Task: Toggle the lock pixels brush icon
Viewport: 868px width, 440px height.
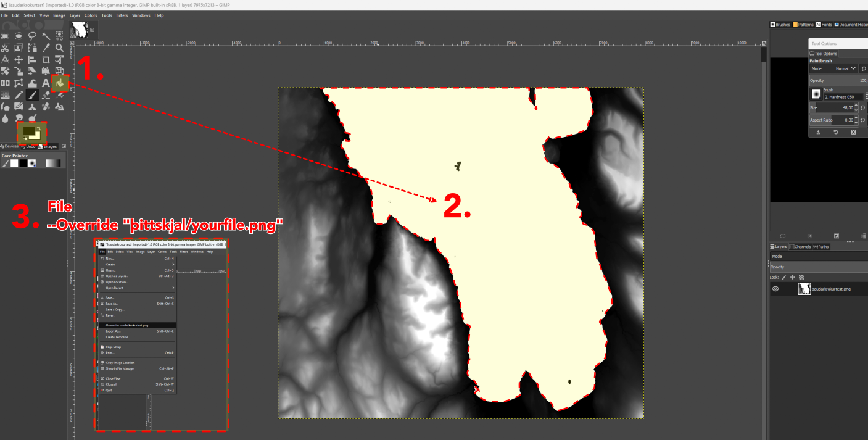Action: point(784,277)
